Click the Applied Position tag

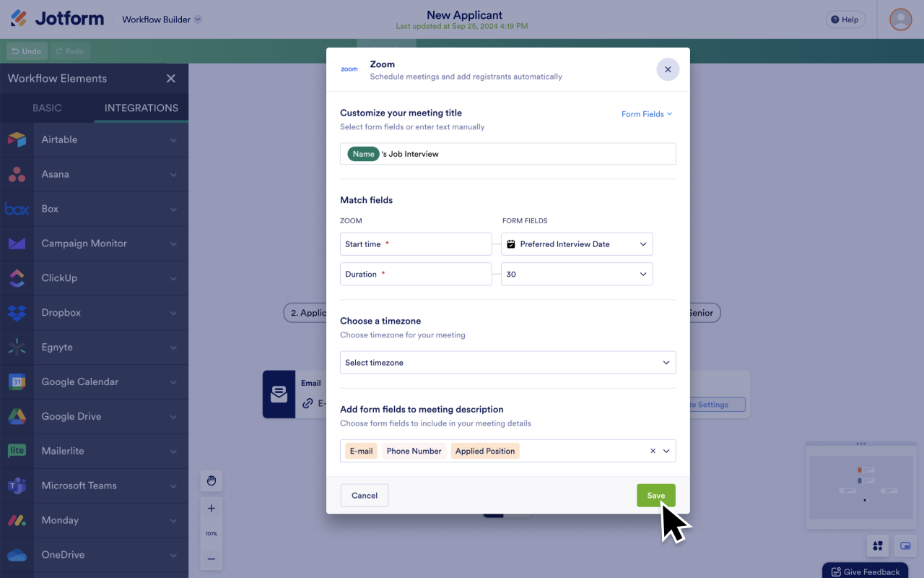tap(485, 451)
